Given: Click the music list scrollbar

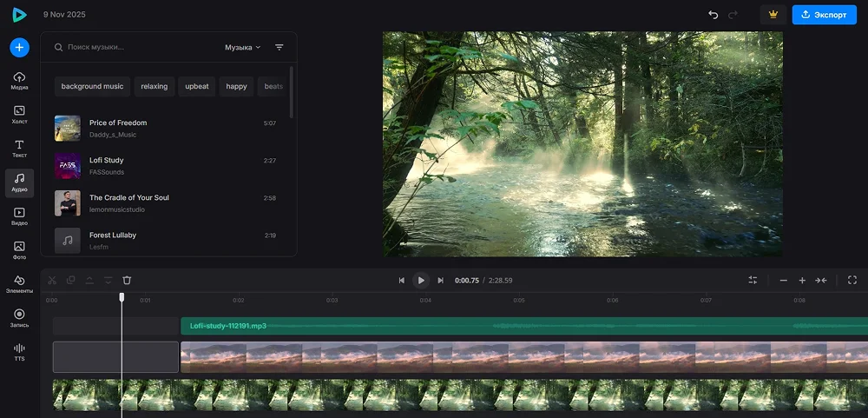Looking at the screenshot, I should (x=292, y=91).
